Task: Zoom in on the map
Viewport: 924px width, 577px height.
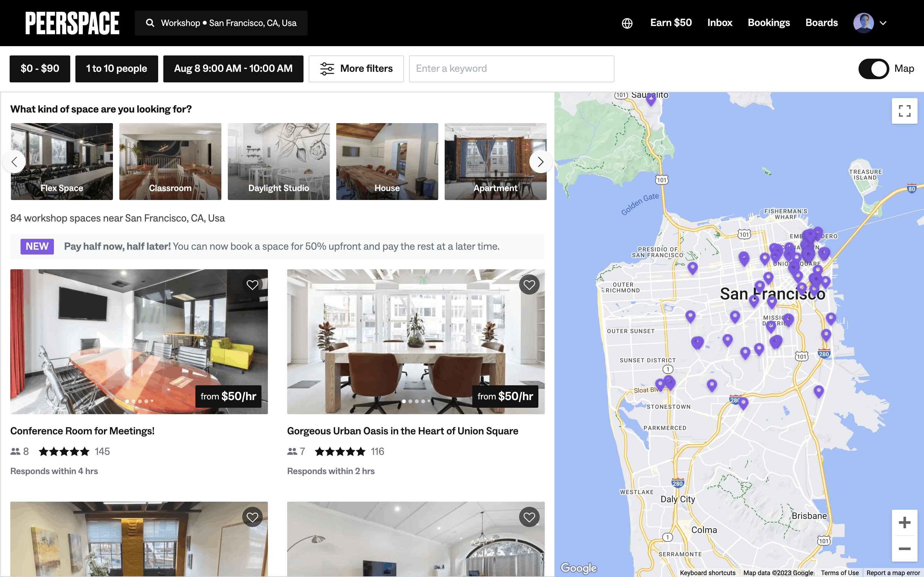Action: (x=904, y=523)
